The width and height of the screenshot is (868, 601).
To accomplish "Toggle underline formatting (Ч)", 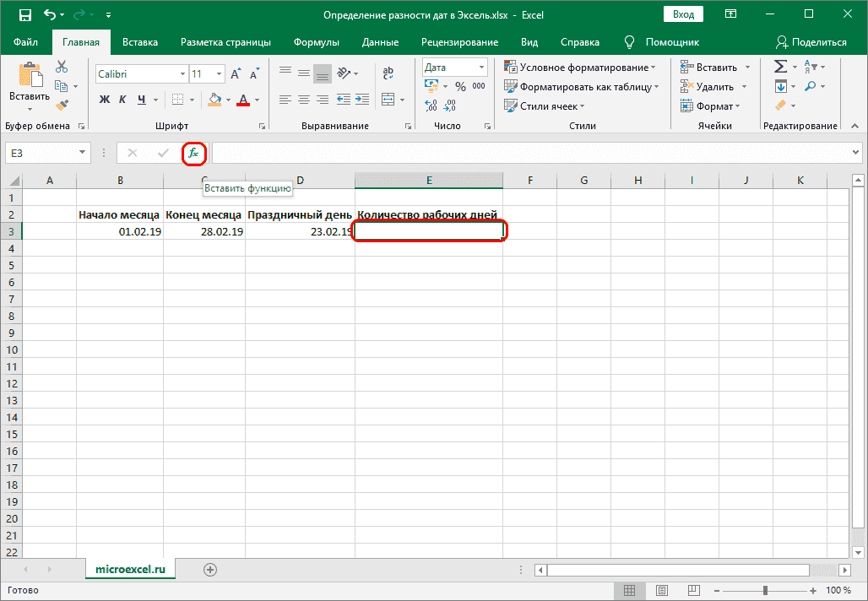I will (142, 100).
